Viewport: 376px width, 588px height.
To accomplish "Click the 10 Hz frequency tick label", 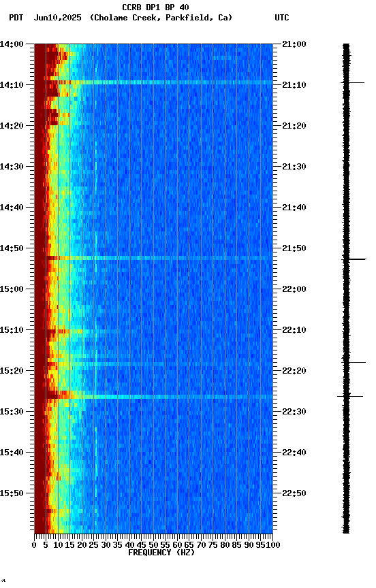I will (58, 545).
